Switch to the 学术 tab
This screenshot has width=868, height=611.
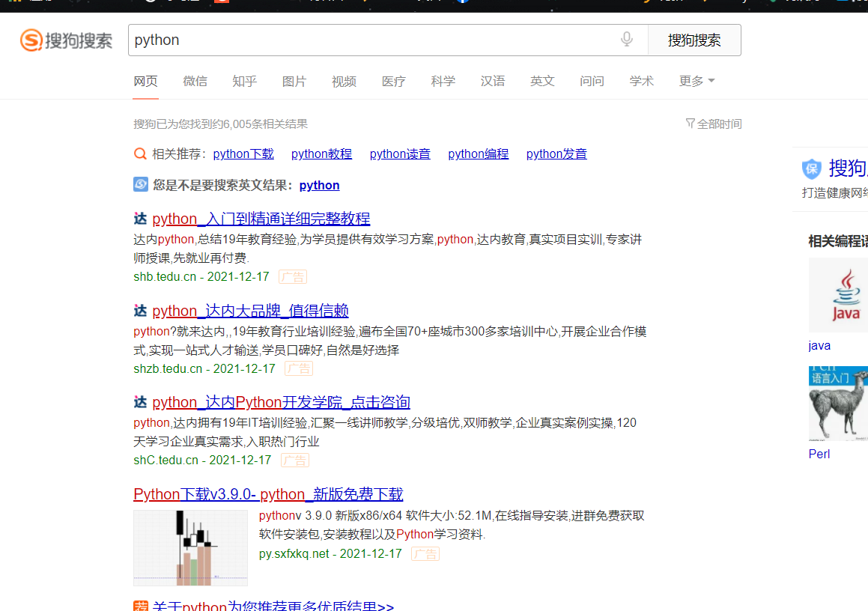point(642,82)
